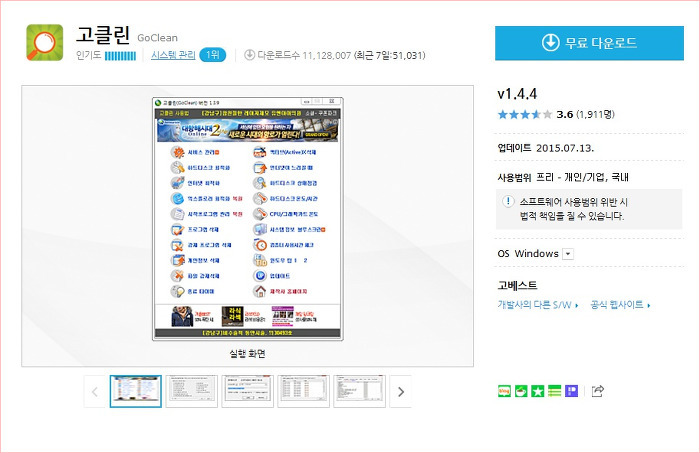Open the 시스템 관리 category link

click(x=173, y=55)
